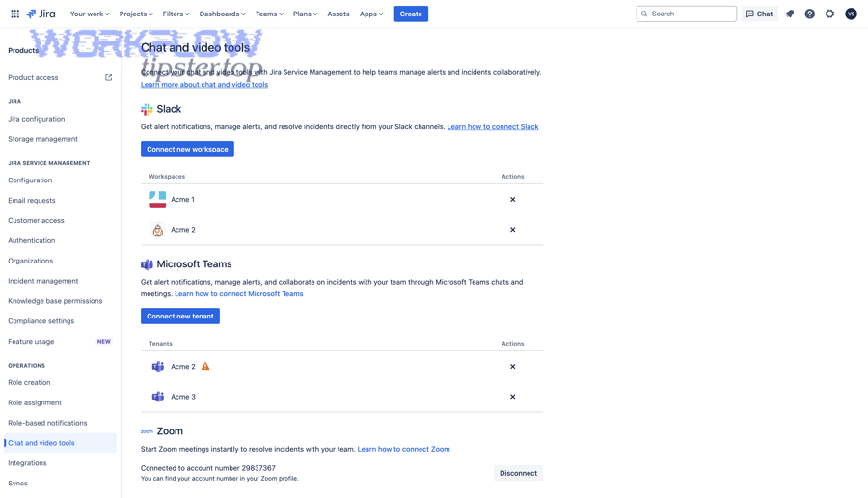Open the notifications bell icon
The height and width of the screenshot is (498, 868).
[x=790, y=14]
